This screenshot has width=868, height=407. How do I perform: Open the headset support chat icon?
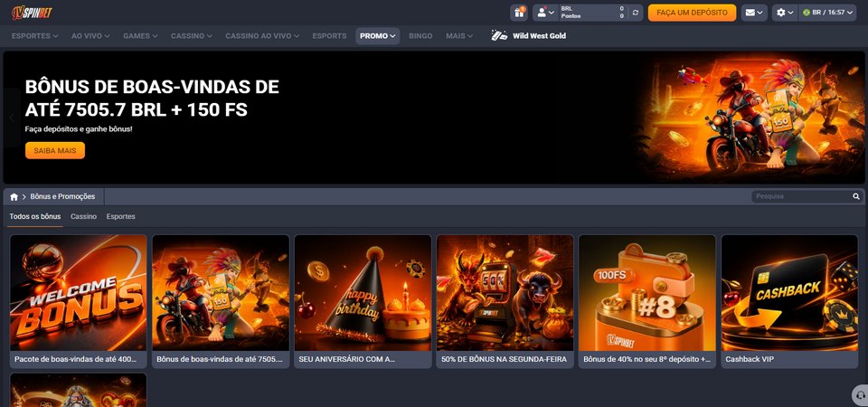tap(860, 395)
